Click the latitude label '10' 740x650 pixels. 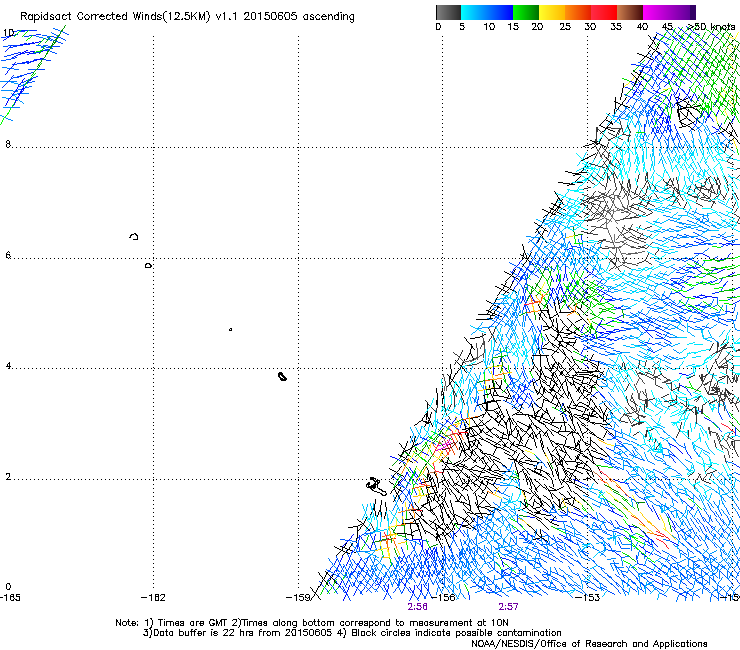pyautogui.click(x=8, y=33)
